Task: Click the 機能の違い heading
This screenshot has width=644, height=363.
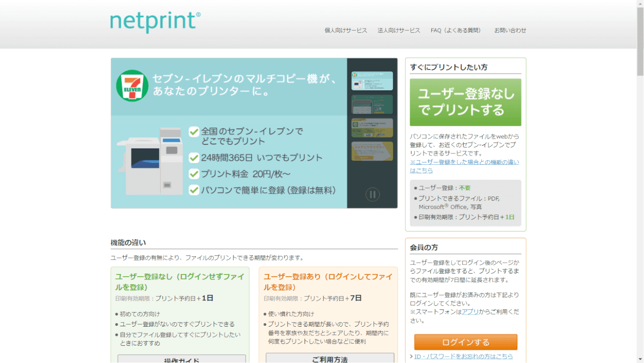Action: click(x=128, y=243)
